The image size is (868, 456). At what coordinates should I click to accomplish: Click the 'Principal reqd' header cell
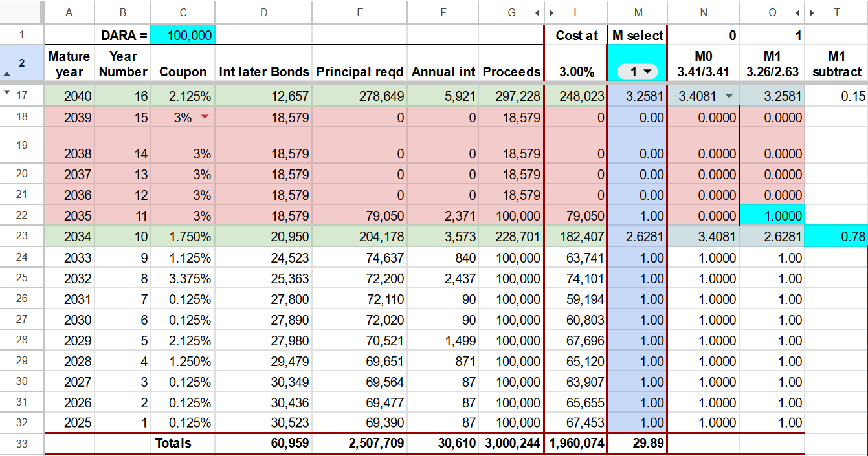coord(360,64)
